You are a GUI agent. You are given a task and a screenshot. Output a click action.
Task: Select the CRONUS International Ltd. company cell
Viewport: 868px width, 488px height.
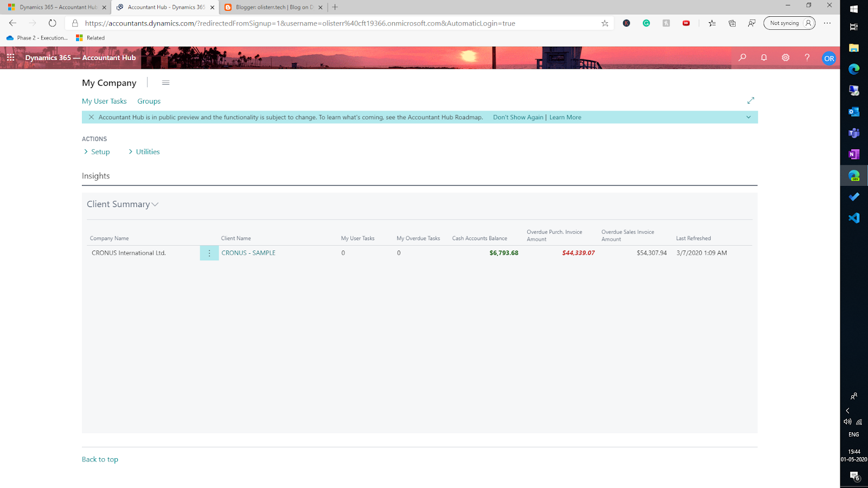pos(129,253)
